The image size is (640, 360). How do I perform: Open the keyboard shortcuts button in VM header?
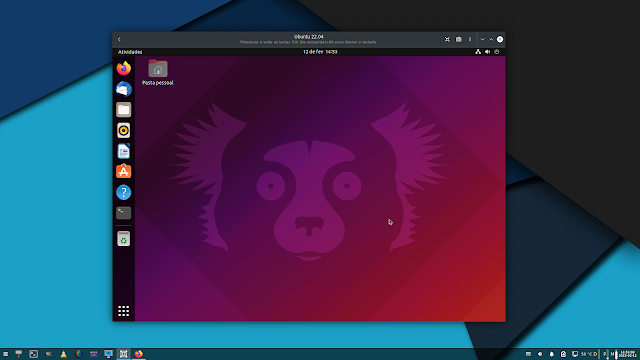pos(459,40)
